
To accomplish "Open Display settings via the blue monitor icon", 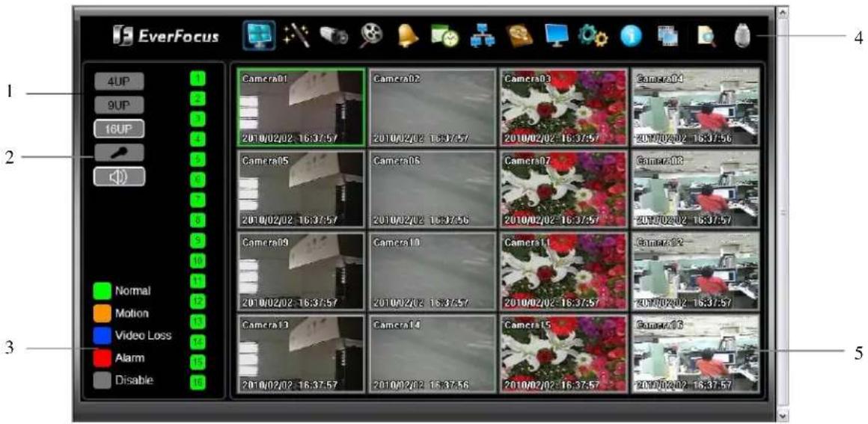I will click(557, 37).
